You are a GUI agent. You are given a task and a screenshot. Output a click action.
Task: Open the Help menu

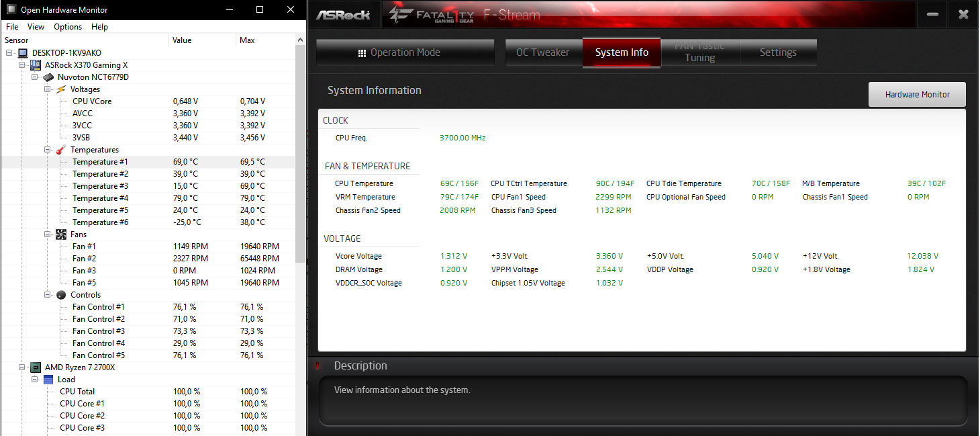[x=99, y=27]
